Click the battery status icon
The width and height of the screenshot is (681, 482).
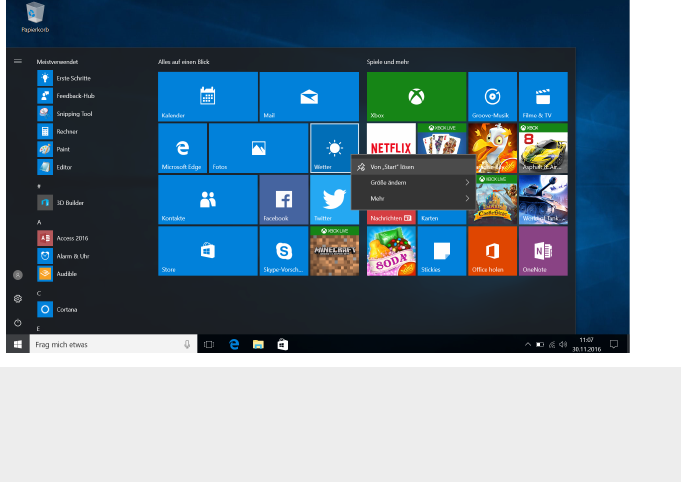point(540,344)
